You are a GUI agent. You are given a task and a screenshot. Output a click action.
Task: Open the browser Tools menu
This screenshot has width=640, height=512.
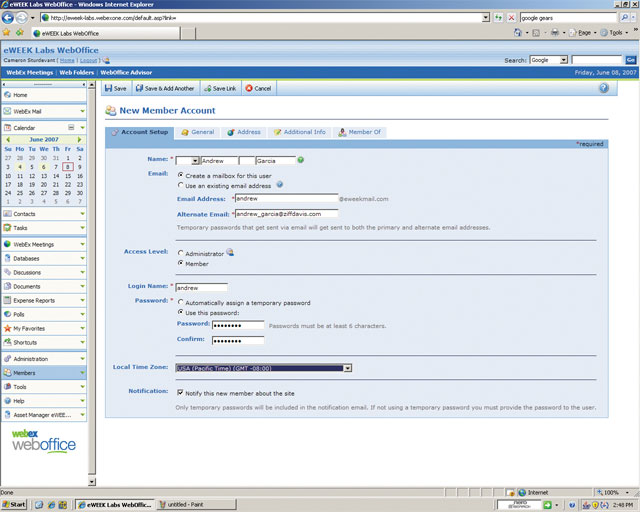[614, 33]
